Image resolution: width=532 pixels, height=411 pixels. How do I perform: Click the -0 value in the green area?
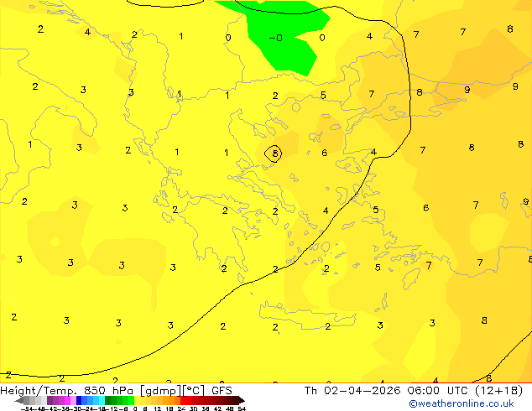(276, 38)
